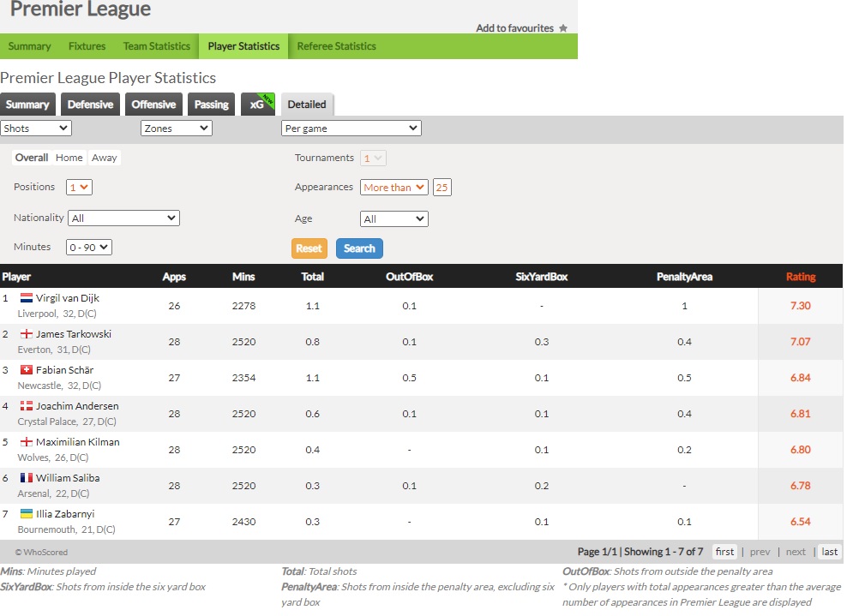Click the Switzerland flag beside Fabian Schär
Image resolution: width=847 pixels, height=616 pixels.
coord(27,370)
